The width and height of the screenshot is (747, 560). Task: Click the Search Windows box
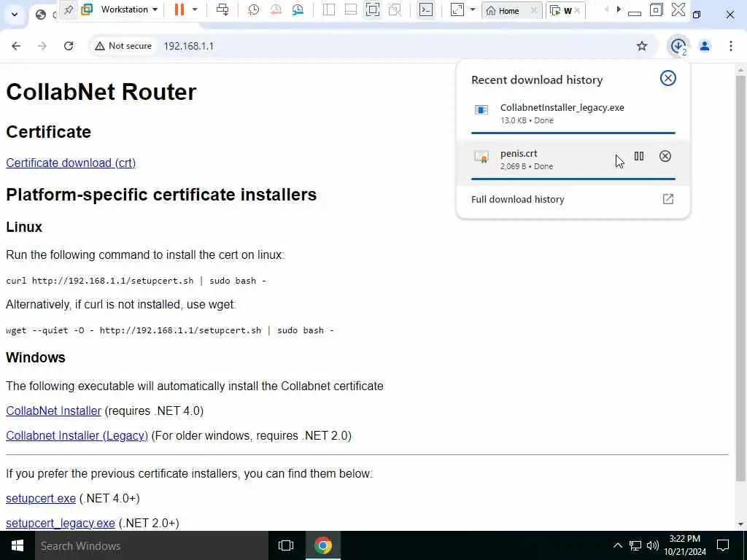click(x=152, y=545)
